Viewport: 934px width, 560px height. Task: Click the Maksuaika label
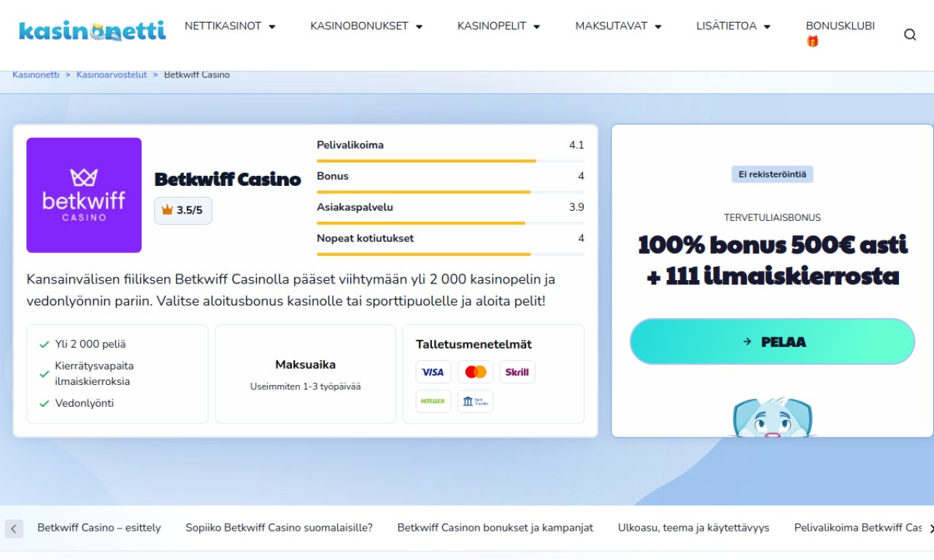click(305, 365)
